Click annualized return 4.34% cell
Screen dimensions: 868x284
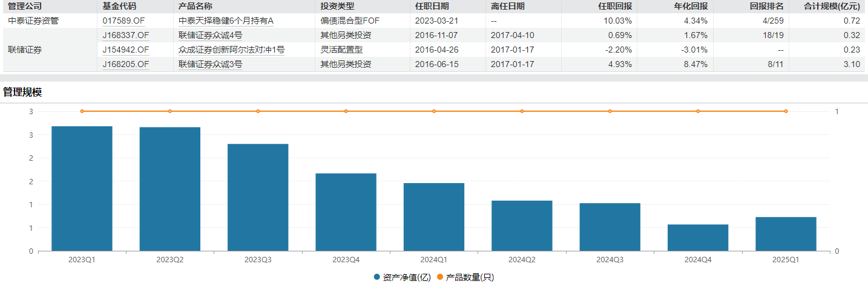pyautogui.click(x=696, y=21)
